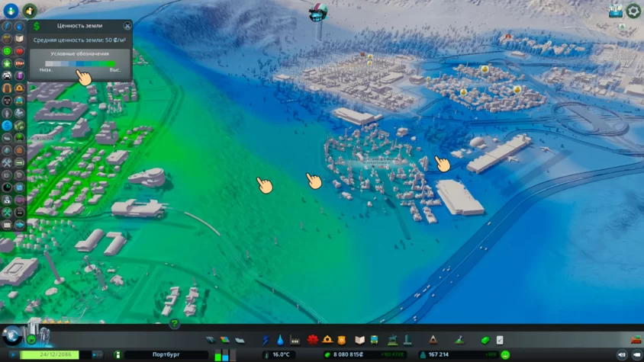Open the Happiness smiley info view
This screenshot has width=644, height=362.
pyautogui.click(x=7, y=51)
